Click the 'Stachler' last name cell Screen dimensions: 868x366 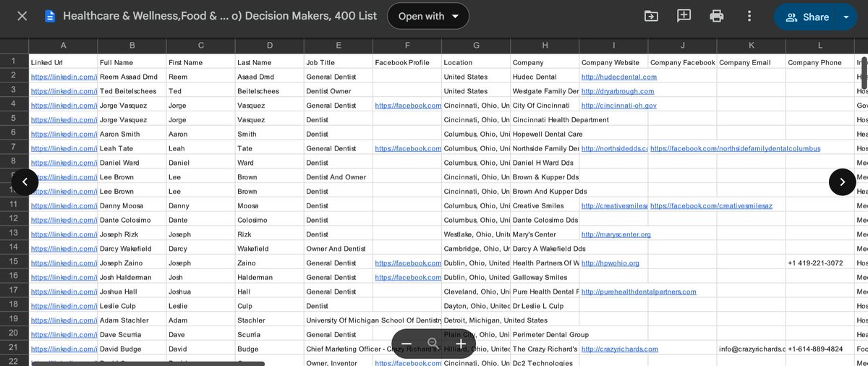point(270,320)
